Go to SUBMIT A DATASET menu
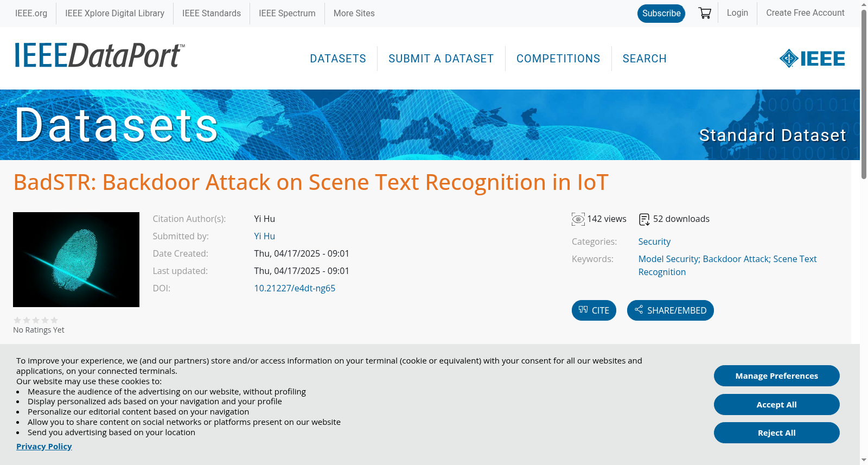 [441, 59]
